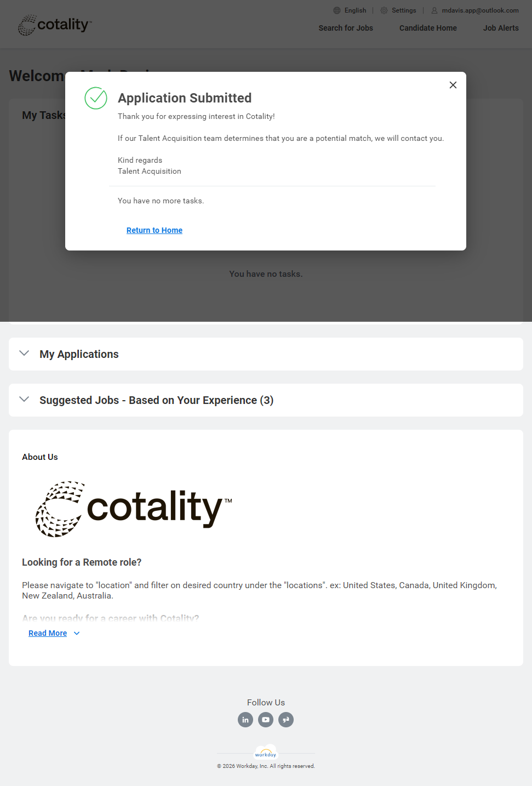The image size is (532, 786).
Task: Close the Application Submitted dialog
Action: click(x=453, y=85)
